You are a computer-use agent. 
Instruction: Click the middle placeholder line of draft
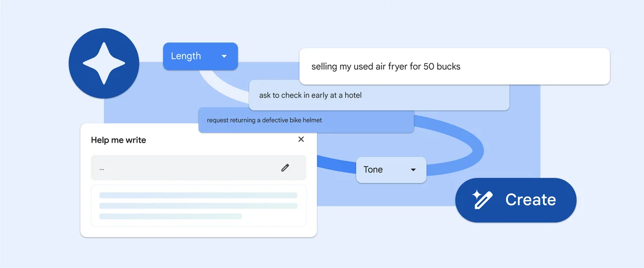[x=198, y=206]
